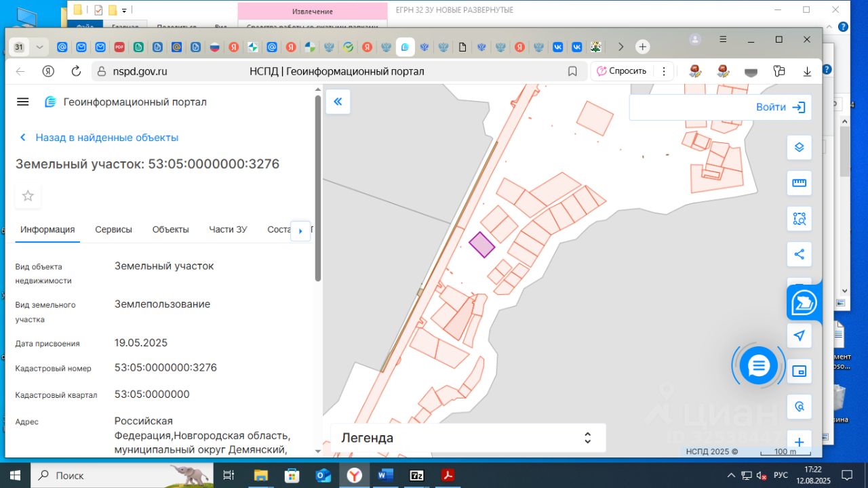Collapse the left information panel
Screen dimensions: 868x488
[x=338, y=102]
